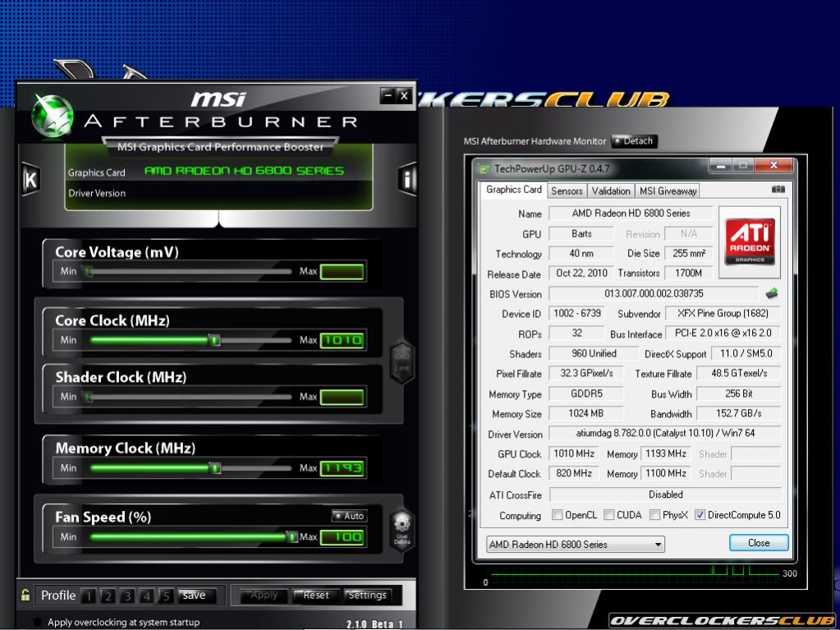Click the empty Core Voltage value field

coord(343,272)
